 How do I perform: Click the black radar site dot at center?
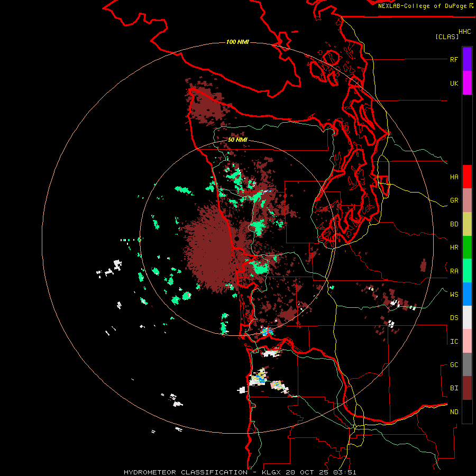(x=237, y=239)
